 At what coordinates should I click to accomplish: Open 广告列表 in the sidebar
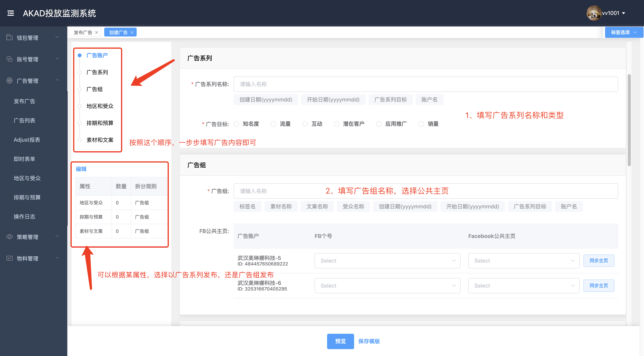coord(24,121)
